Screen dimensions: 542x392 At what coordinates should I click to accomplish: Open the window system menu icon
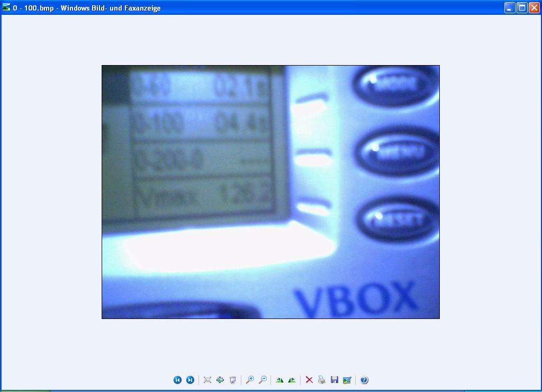coord(6,8)
